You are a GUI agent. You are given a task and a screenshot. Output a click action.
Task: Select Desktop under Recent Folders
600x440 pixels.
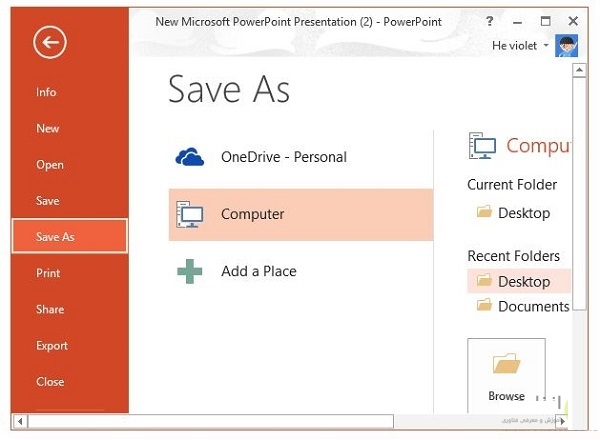524,281
